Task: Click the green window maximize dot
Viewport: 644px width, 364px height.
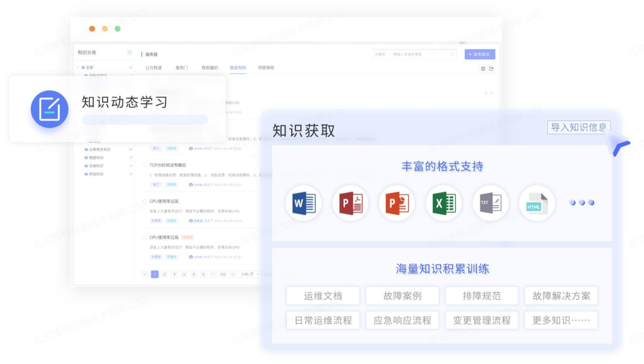Action: pos(118,29)
